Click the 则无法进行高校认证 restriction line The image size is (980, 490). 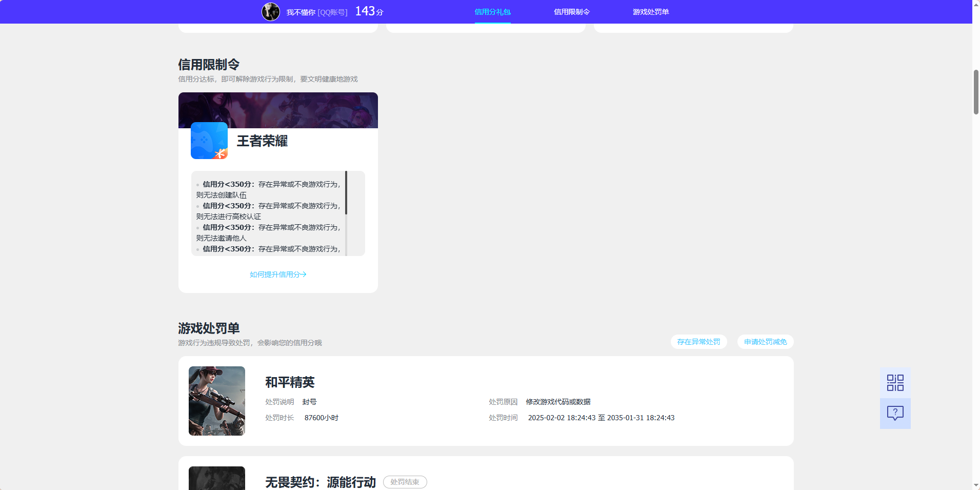point(228,217)
